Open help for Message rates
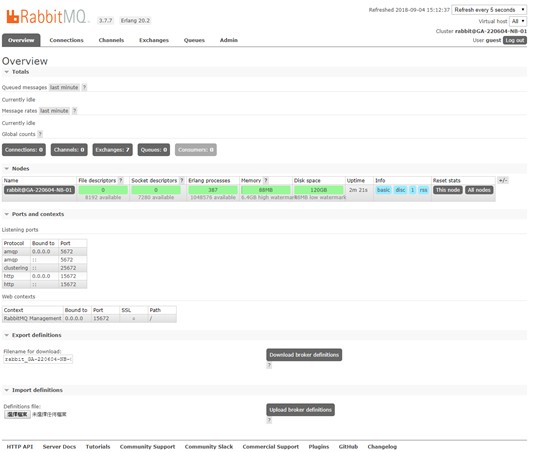 pyautogui.click(x=75, y=111)
